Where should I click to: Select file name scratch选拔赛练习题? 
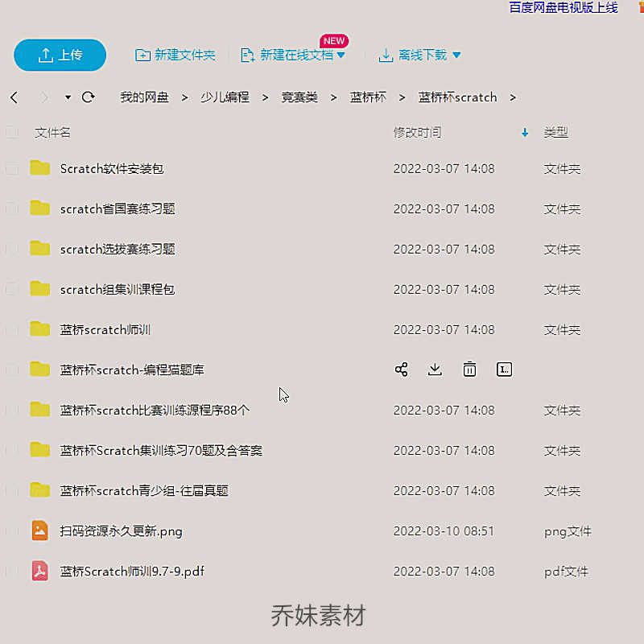[x=118, y=250]
